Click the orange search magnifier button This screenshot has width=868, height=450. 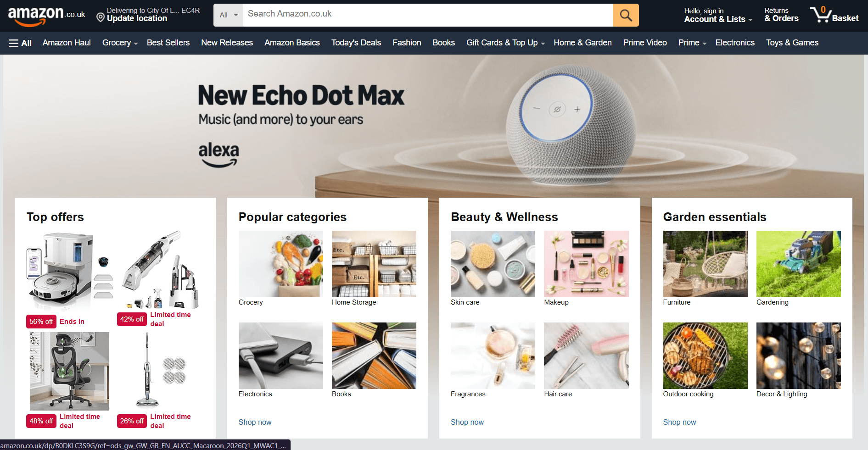click(626, 15)
